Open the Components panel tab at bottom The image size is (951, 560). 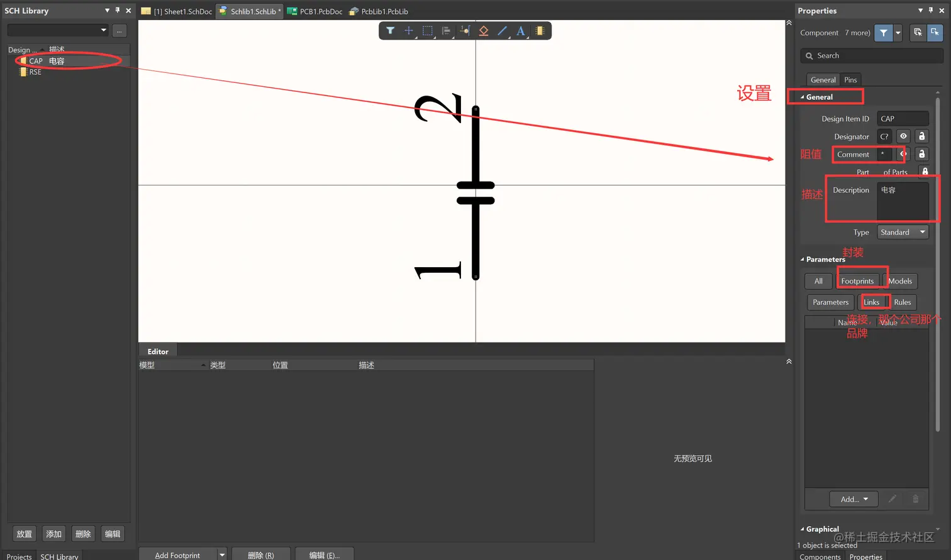click(x=820, y=556)
